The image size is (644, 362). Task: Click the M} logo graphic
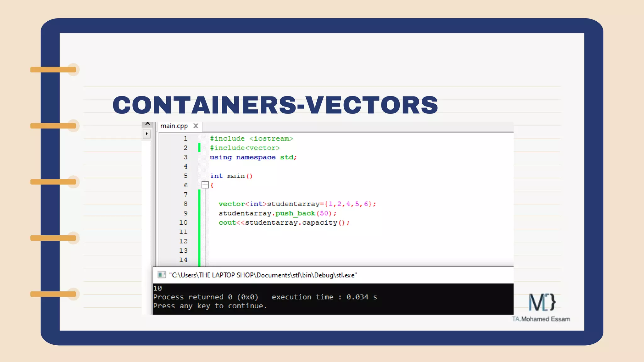tap(542, 303)
